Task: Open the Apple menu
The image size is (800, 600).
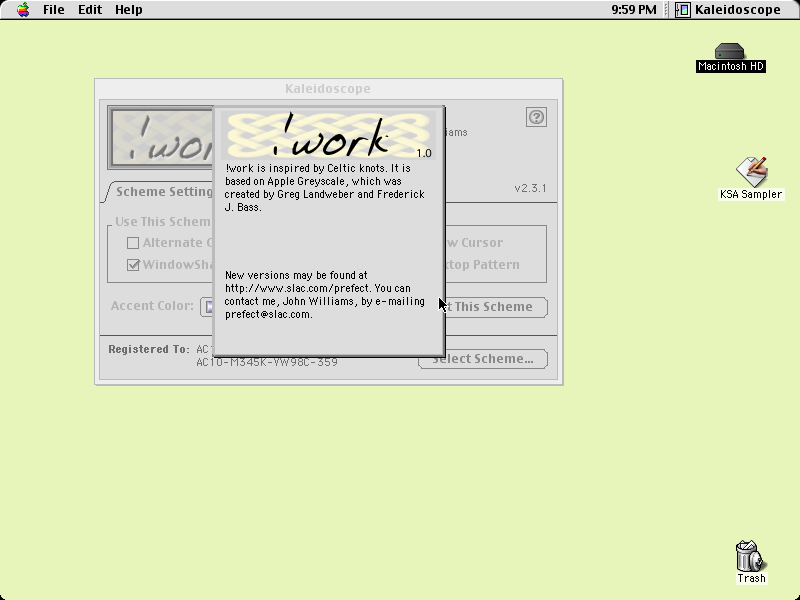Action: coord(23,10)
